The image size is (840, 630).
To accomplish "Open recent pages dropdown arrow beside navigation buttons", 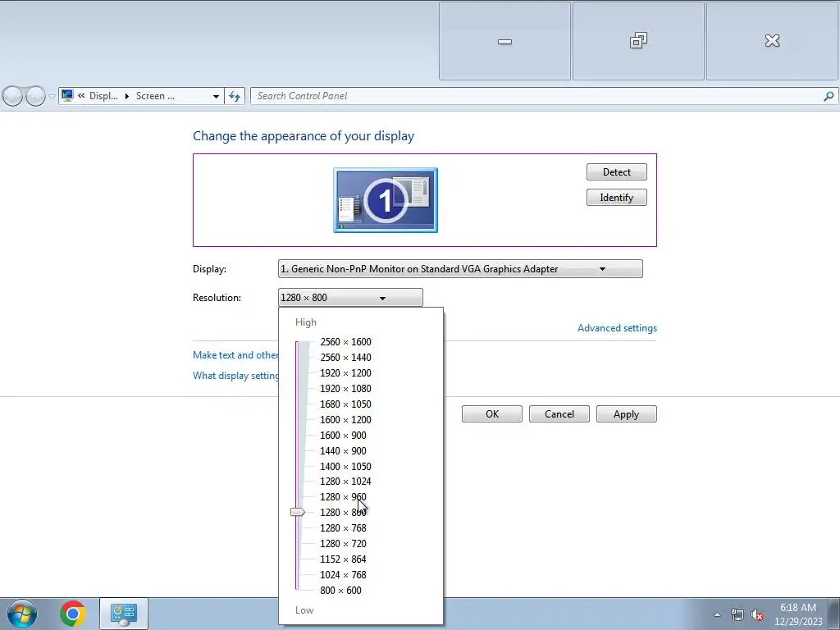I will pyautogui.click(x=52, y=97).
